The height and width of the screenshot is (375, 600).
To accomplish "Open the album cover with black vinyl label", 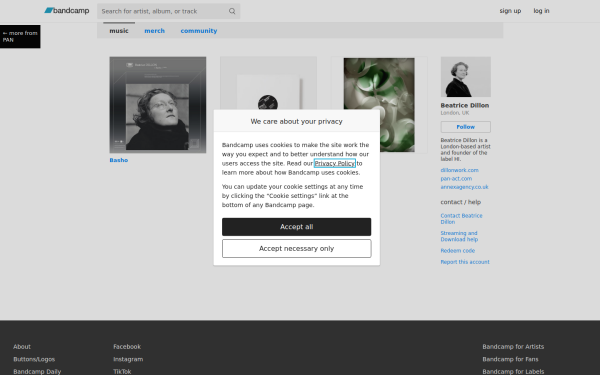I will click(268, 83).
